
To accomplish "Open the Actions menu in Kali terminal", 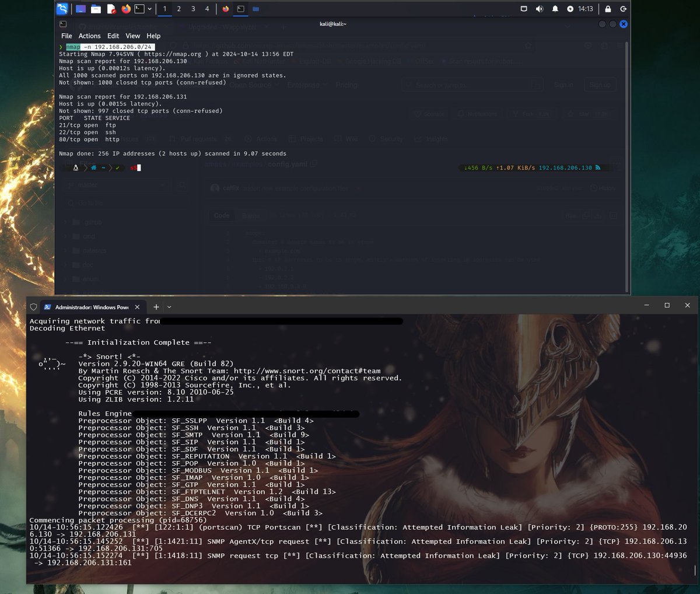I will click(x=89, y=36).
